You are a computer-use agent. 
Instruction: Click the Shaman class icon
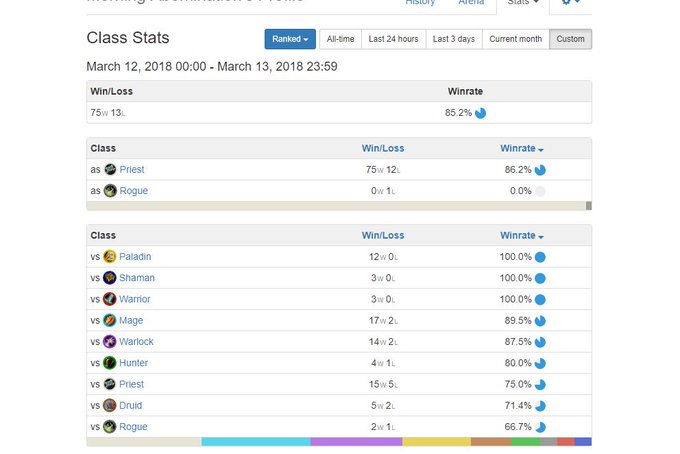pyautogui.click(x=110, y=278)
